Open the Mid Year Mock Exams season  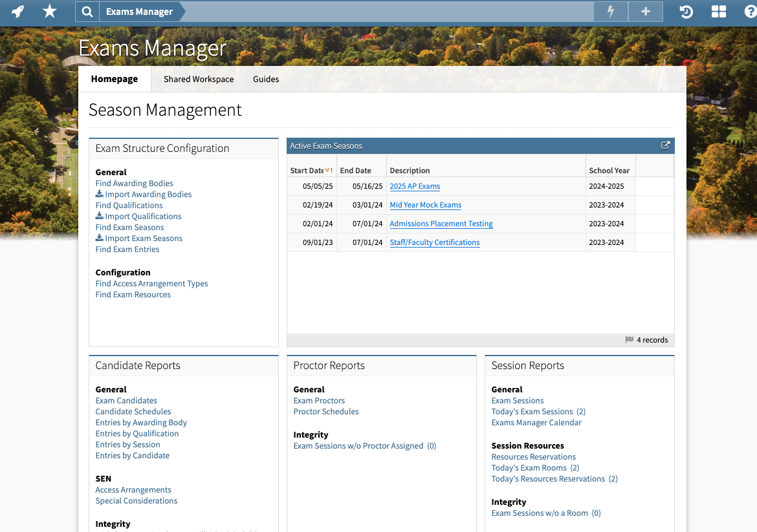pos(425,205)
